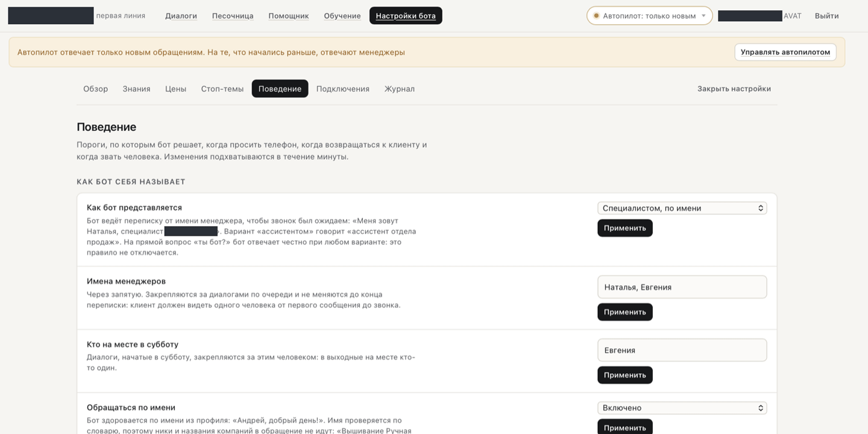This screenshot has width=868, height=434.
Task: Switch to the Знания tab
Action: [136, 89]
